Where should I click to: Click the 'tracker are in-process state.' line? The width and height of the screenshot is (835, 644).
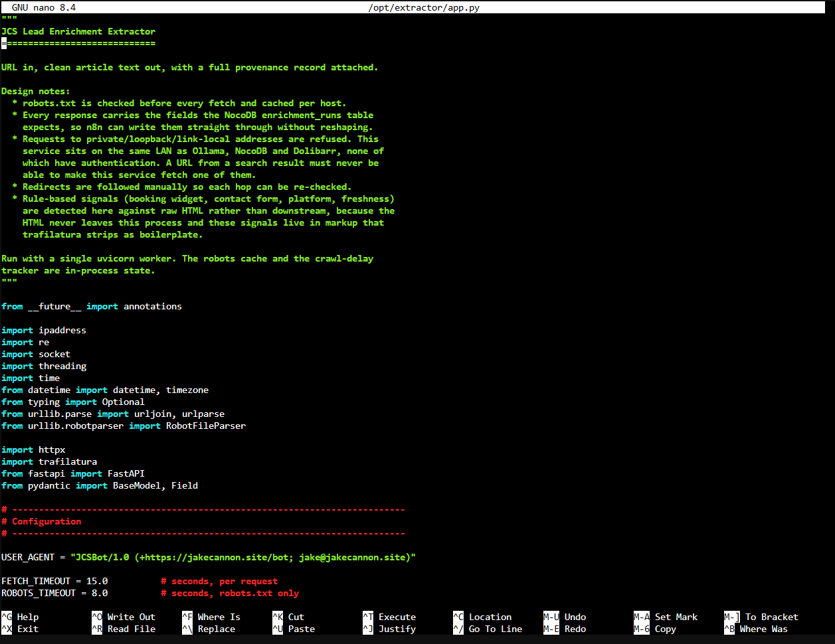[78, 270]
